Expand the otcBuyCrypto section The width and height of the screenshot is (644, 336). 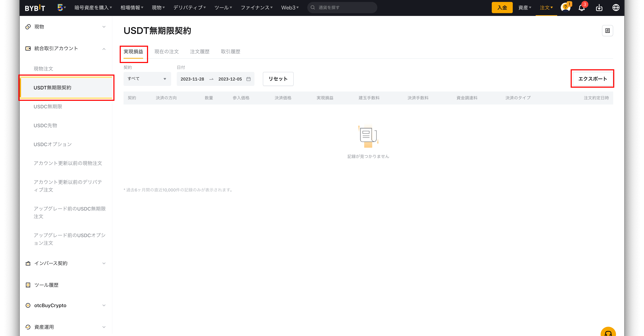pyautogui.click(x=104, y=306)
